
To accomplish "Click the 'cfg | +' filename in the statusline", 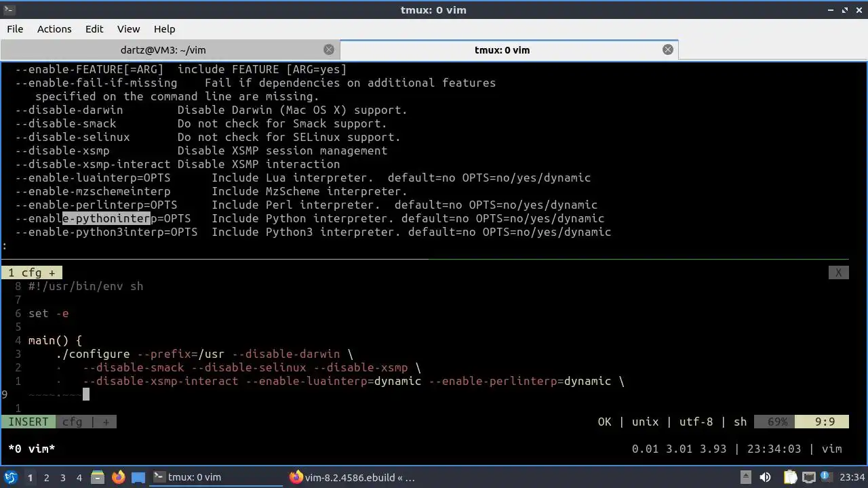I will click(86, 422).
